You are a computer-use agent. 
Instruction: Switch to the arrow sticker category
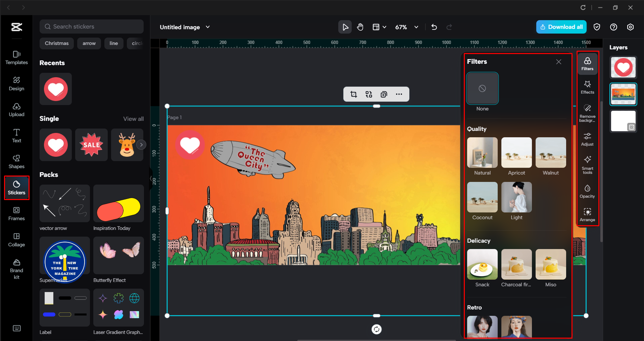tap(89, 43)
